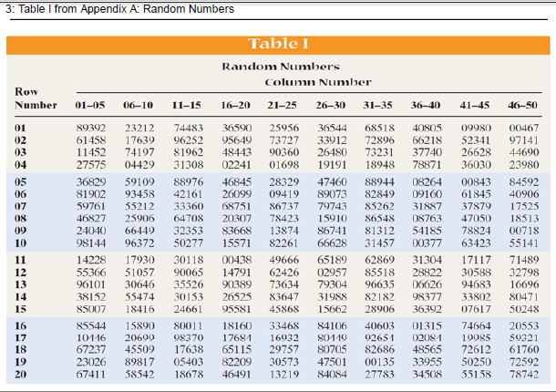Click the value '26099' in row 06
The width and height of the screenshot is (556, 392).
click(x=237, y=194)
